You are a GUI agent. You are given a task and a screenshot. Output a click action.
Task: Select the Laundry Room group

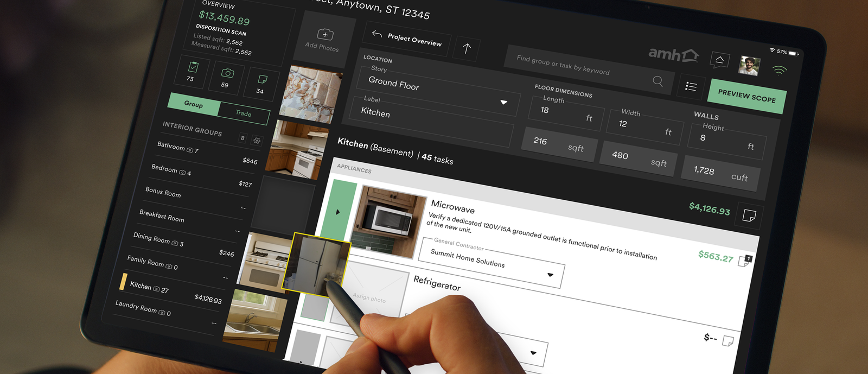165,314
